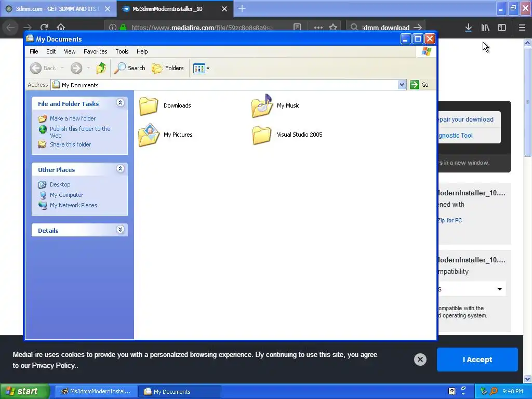The width and height of the screenshot is (532, 399).
Task: Click the mediafire.com URL bar
Action: click(x=202, y=28)
